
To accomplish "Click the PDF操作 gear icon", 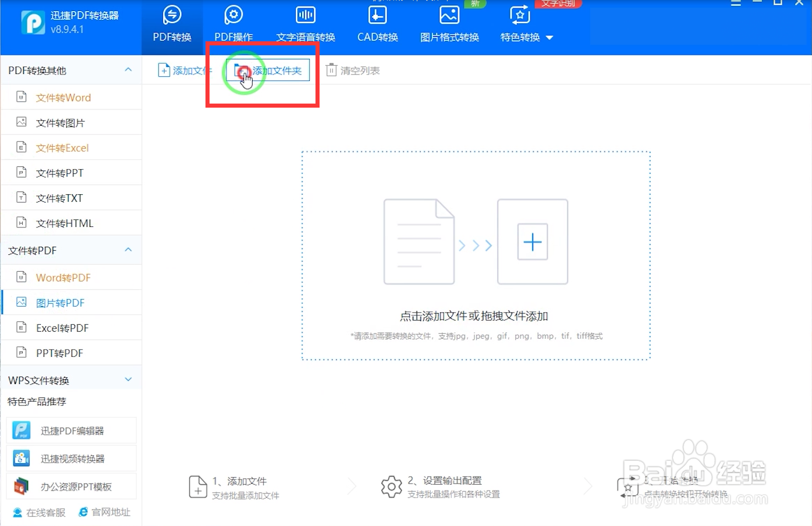I will point(233,15).
